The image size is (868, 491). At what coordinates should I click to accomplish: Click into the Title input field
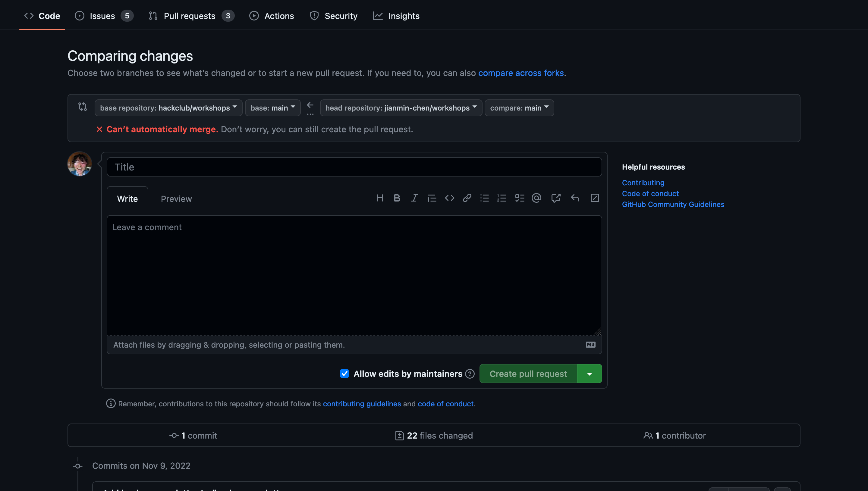(354, 167)
